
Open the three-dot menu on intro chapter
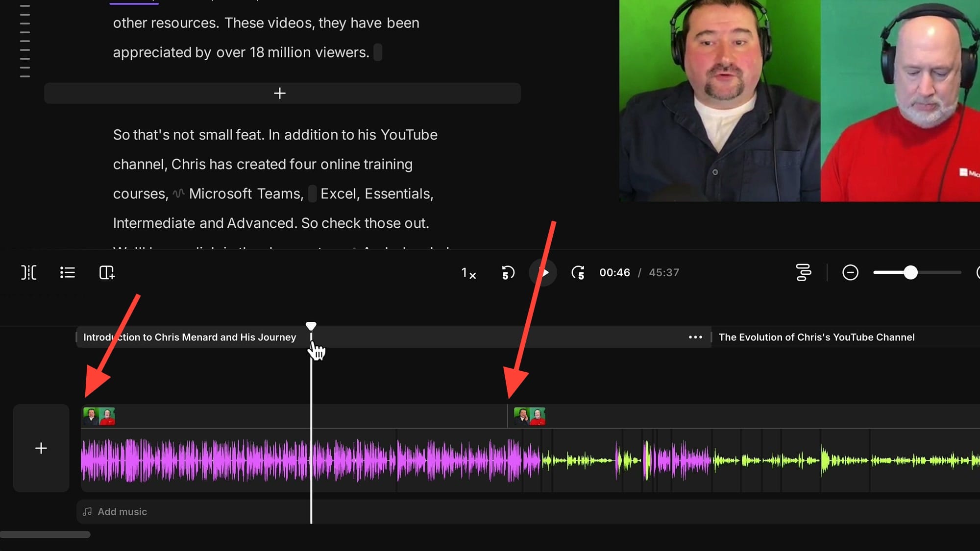click(x=695, y=337)
